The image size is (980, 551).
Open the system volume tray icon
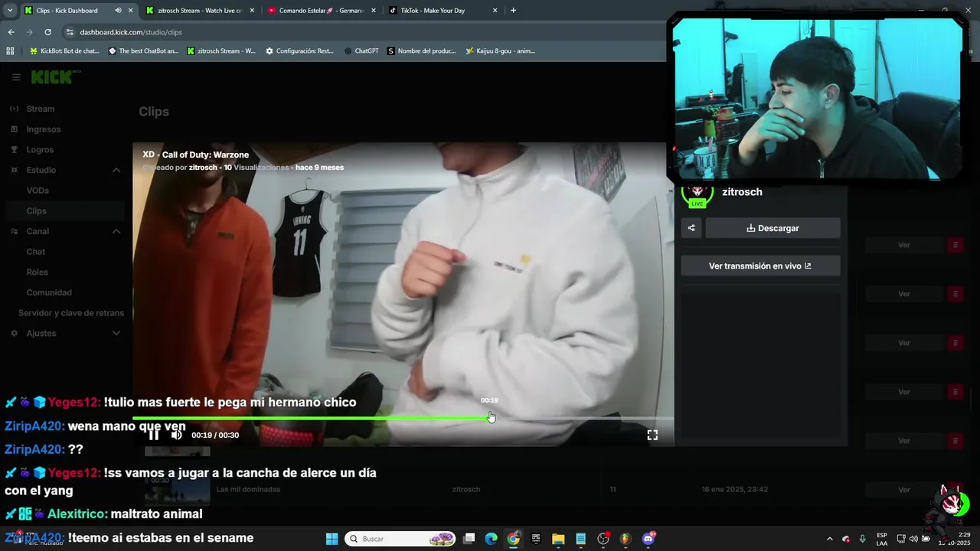[913, 539]
